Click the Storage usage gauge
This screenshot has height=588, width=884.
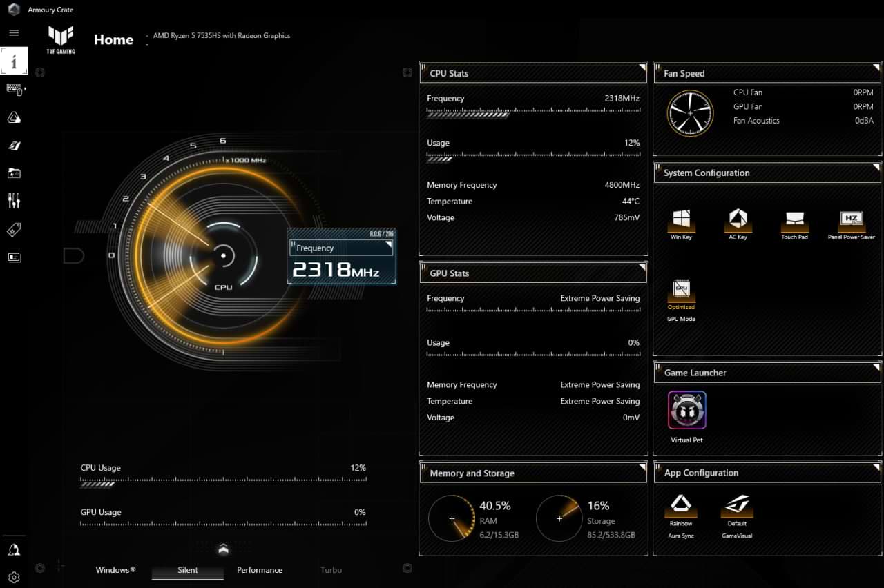pos(559,518)
